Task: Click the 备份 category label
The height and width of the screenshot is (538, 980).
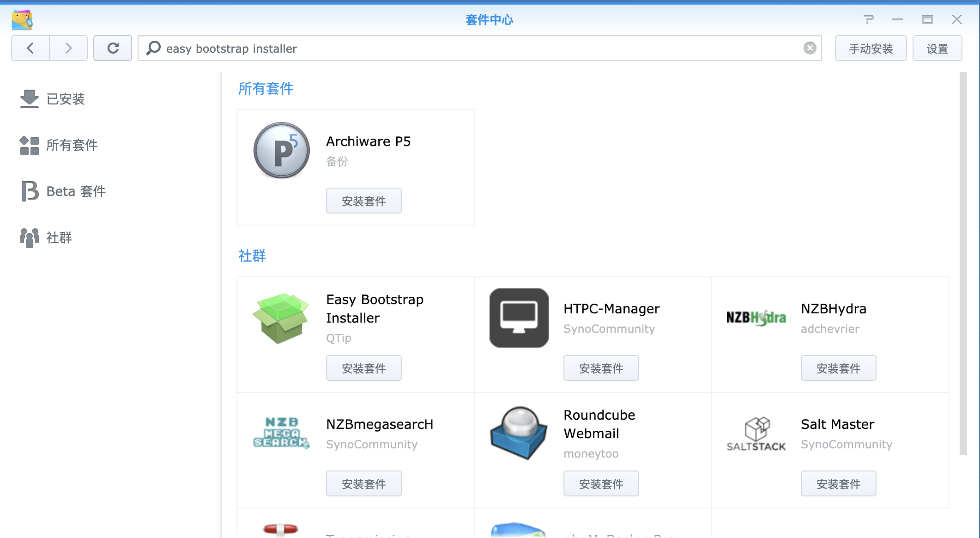Action: (x=337, y=161)
